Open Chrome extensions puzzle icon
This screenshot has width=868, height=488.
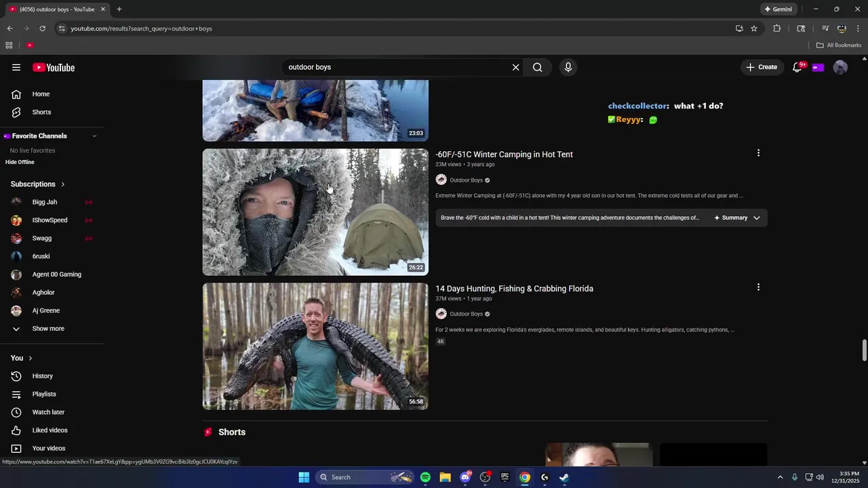coord(777,28)
